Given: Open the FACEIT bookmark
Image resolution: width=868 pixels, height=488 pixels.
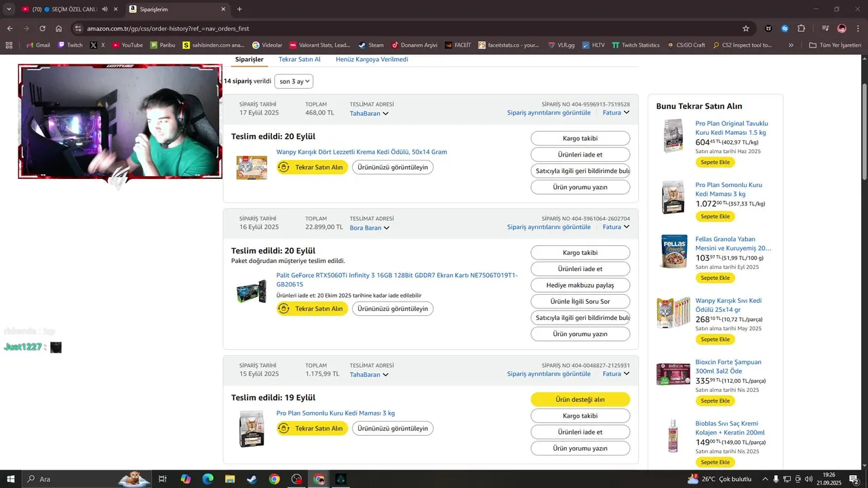Looking at the screenshot, I should point(458,45).
